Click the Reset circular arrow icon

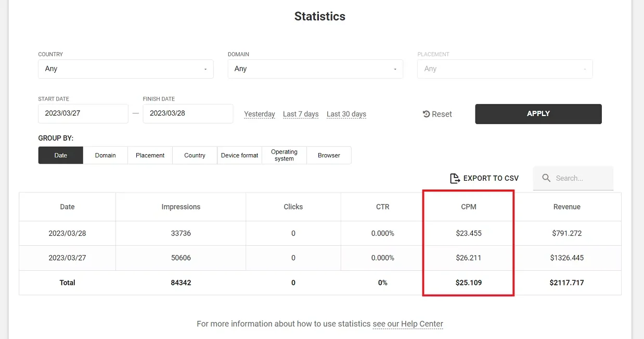tap(426, 114)
